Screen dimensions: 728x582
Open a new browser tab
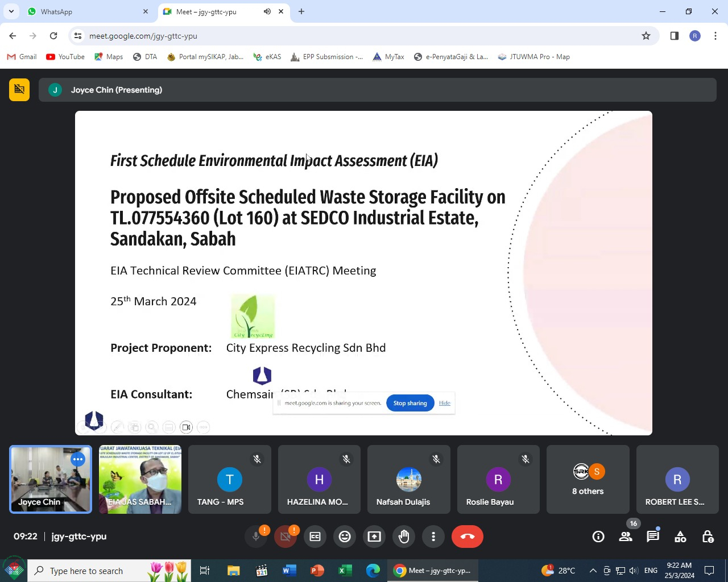pos(301,11)
